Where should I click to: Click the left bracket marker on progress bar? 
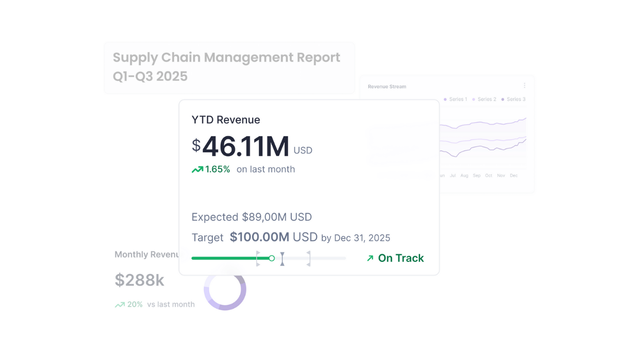click(x=258, y=258)
